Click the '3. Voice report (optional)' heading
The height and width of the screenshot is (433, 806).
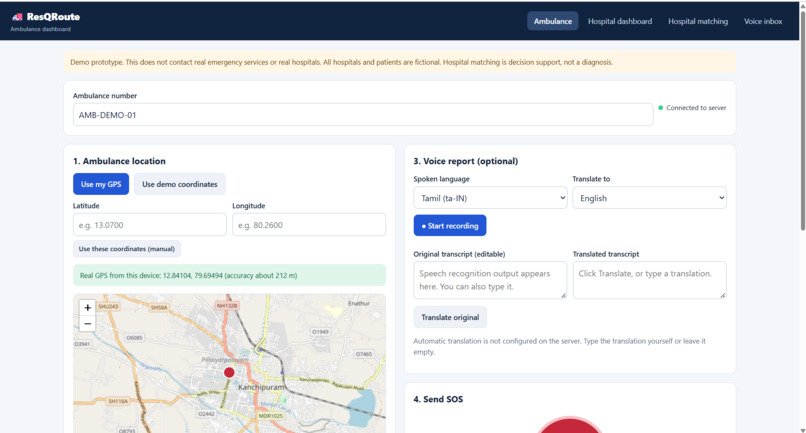coord(466,161)
